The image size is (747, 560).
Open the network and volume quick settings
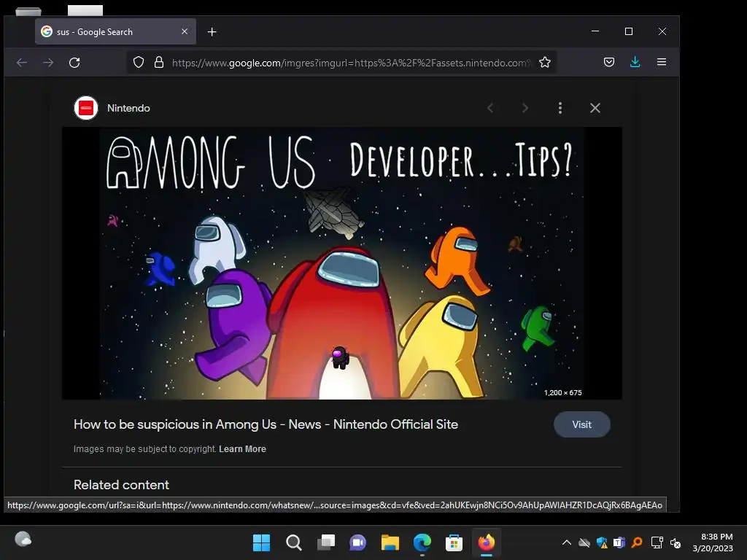click(x=666, y=542)
